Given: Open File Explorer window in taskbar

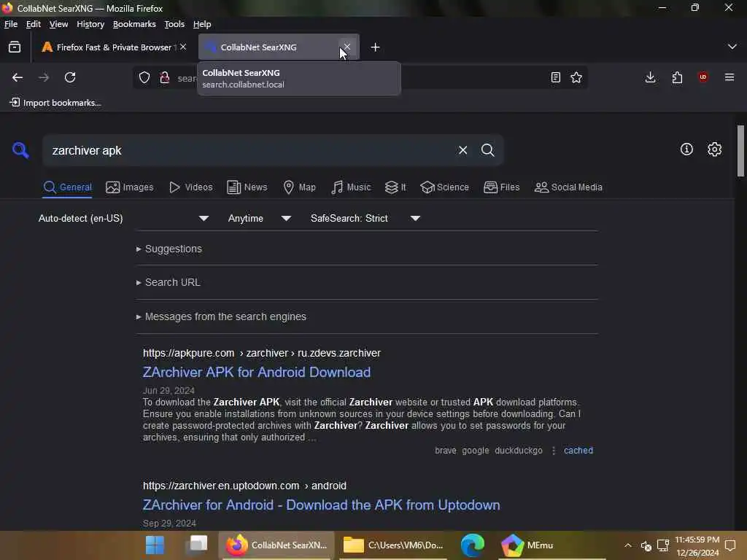Looking at the screenshot, I should coord(393,545).
